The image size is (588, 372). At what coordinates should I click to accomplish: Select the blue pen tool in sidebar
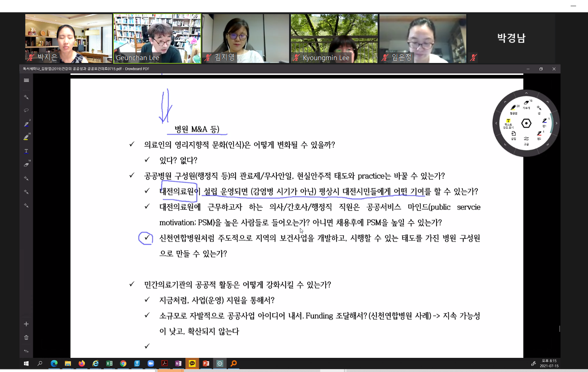pyautogui.click(x=26, y=124)
